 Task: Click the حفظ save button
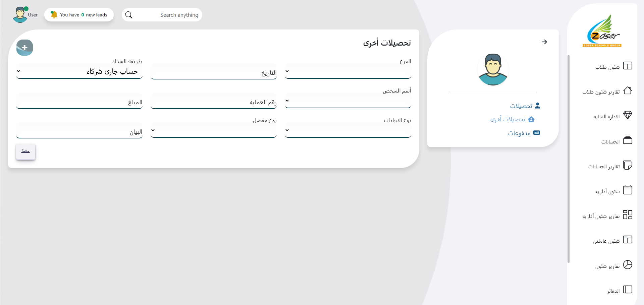click(x=25, y=151)
